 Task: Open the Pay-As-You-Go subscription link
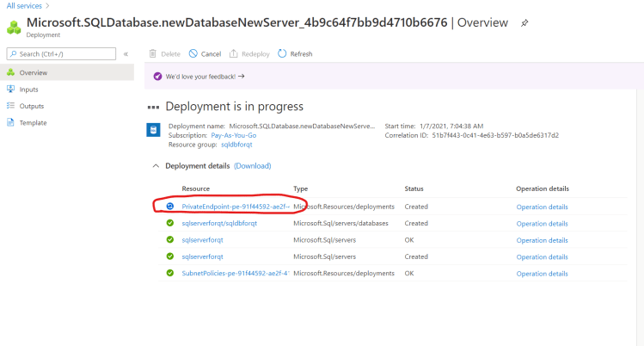tap(234, 135)
